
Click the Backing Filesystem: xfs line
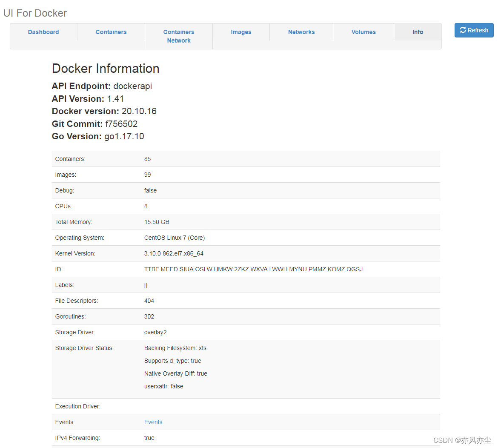(175, 348)
